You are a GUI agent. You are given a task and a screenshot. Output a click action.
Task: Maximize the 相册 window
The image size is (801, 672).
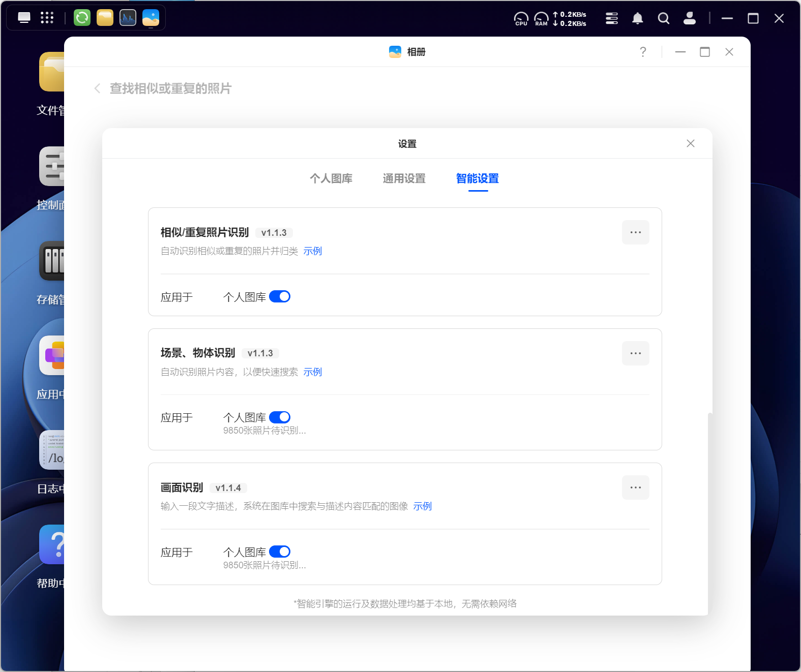[x=705, y=52]
